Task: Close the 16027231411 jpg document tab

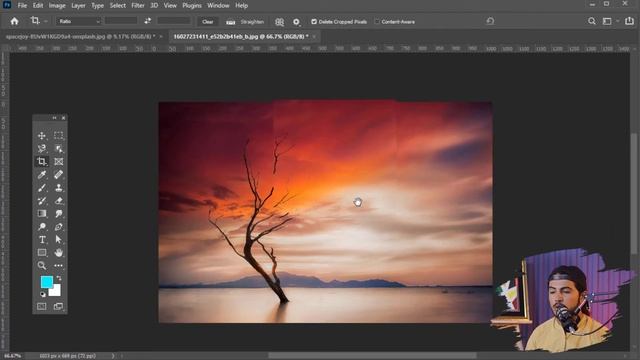Action: coord(314,37)
